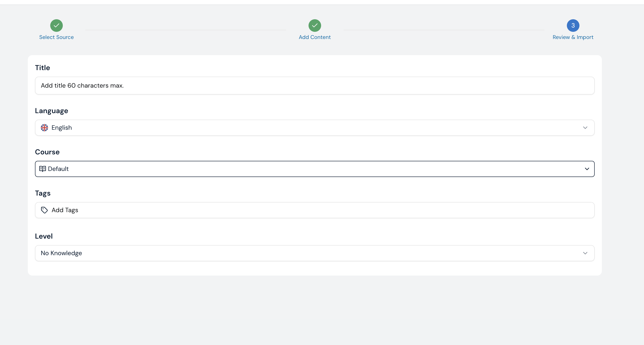Click the green Select Source checkmark icon
Image resolution: width=644 pixels, height=345 pixels.
pos(57,26)
